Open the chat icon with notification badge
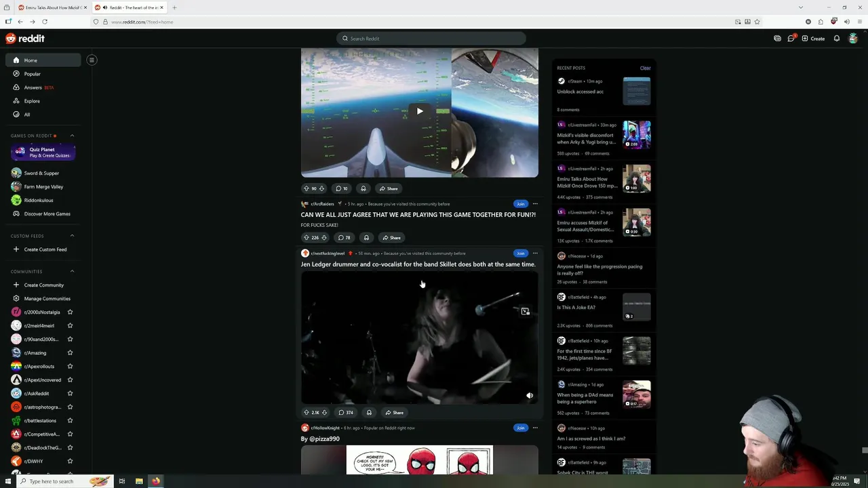Screen dimensions: 868x488 click(791, 38)
